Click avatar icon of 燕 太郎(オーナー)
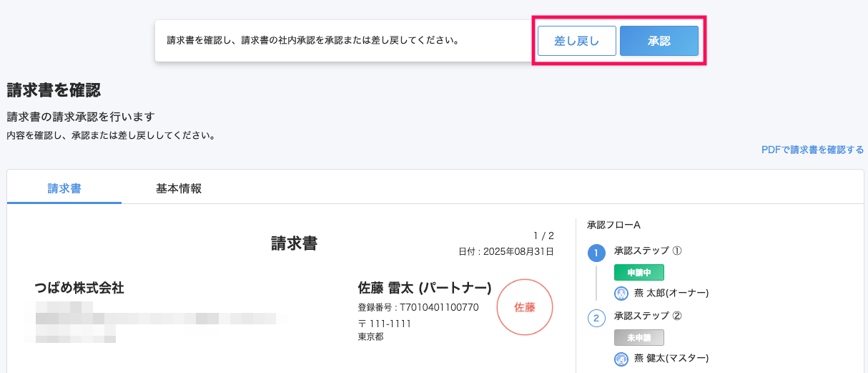 [x=621, y=293]
